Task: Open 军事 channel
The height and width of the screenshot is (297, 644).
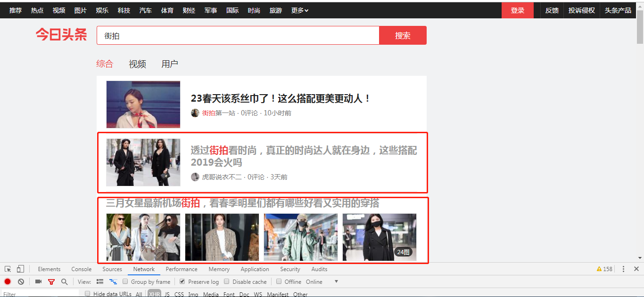Action: [211, 10]
